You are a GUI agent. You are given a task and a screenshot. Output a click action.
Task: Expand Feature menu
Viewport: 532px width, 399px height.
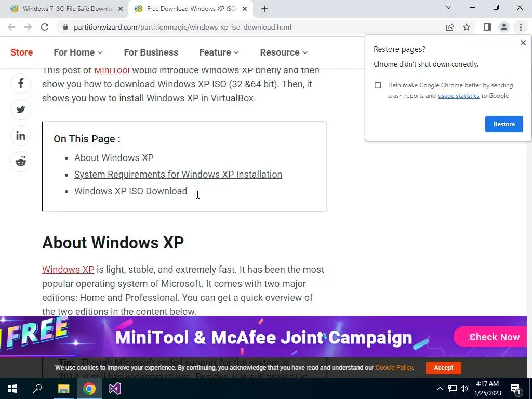point(219,52)
